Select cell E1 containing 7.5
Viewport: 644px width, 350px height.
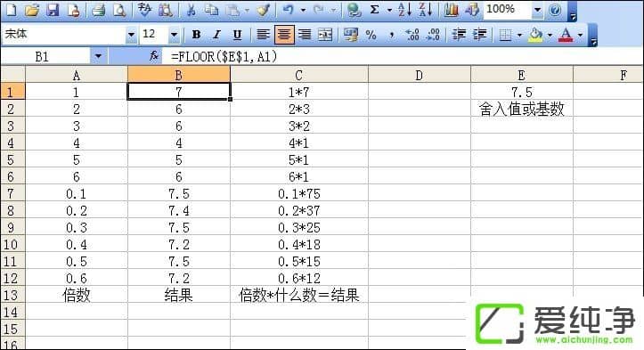(522, 92)
